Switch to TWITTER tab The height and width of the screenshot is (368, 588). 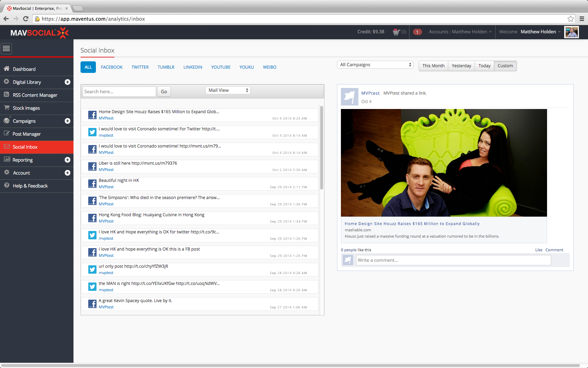140,67
